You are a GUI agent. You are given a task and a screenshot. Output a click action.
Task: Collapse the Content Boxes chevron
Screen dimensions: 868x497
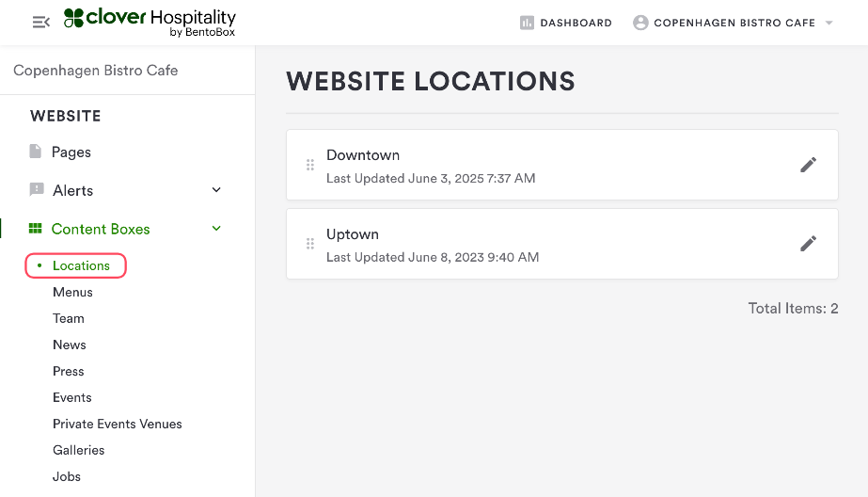coord(216,229)
